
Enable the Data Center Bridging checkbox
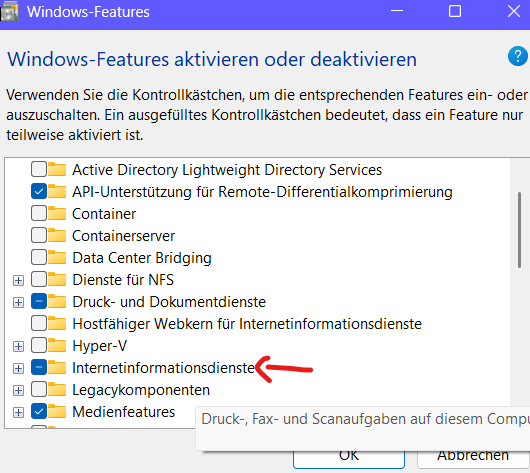39,257
